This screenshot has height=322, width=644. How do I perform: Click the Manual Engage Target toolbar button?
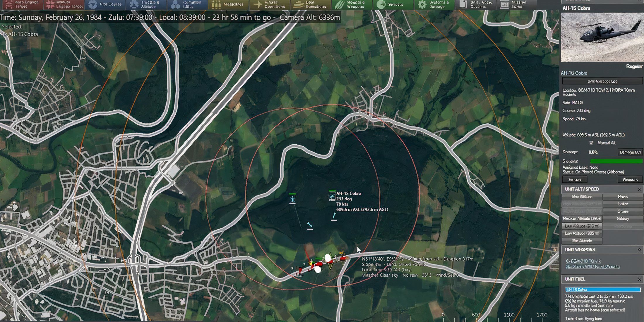click(x=64, y=4)
